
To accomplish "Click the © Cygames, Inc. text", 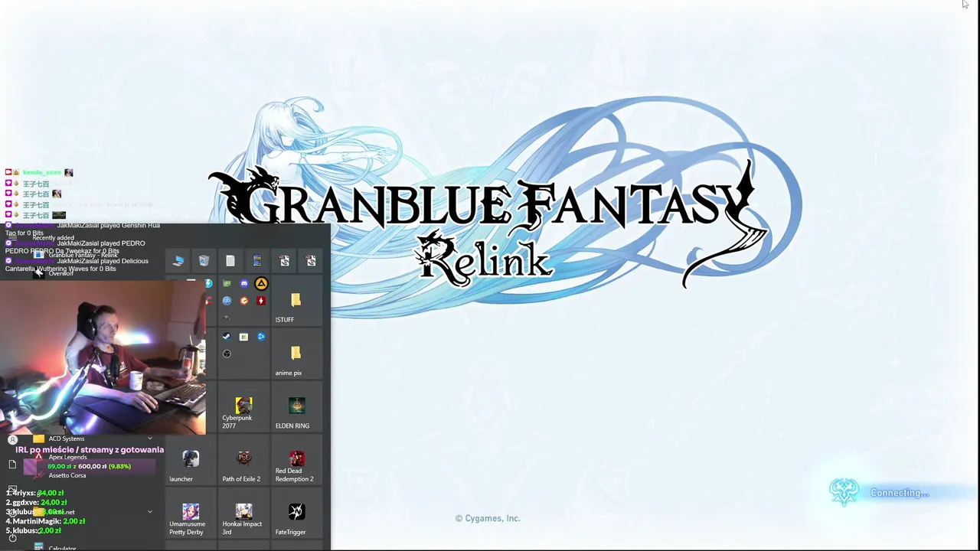I will 488,518.
